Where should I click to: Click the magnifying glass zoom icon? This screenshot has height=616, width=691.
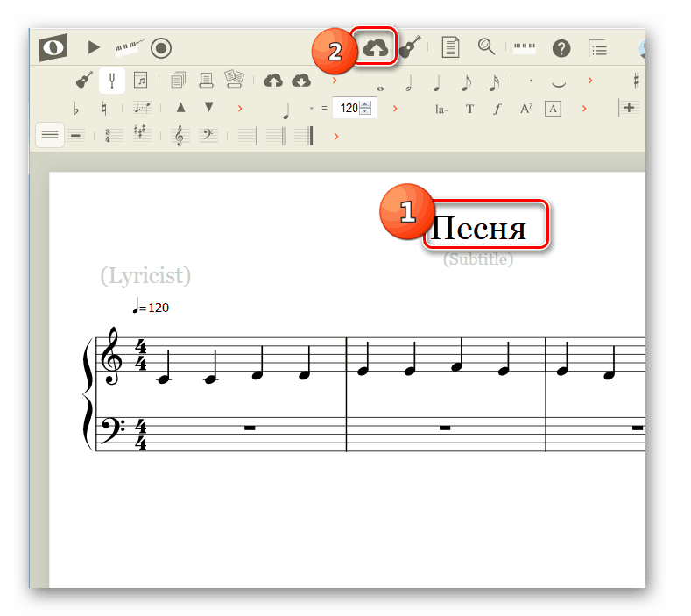(486, 46)
